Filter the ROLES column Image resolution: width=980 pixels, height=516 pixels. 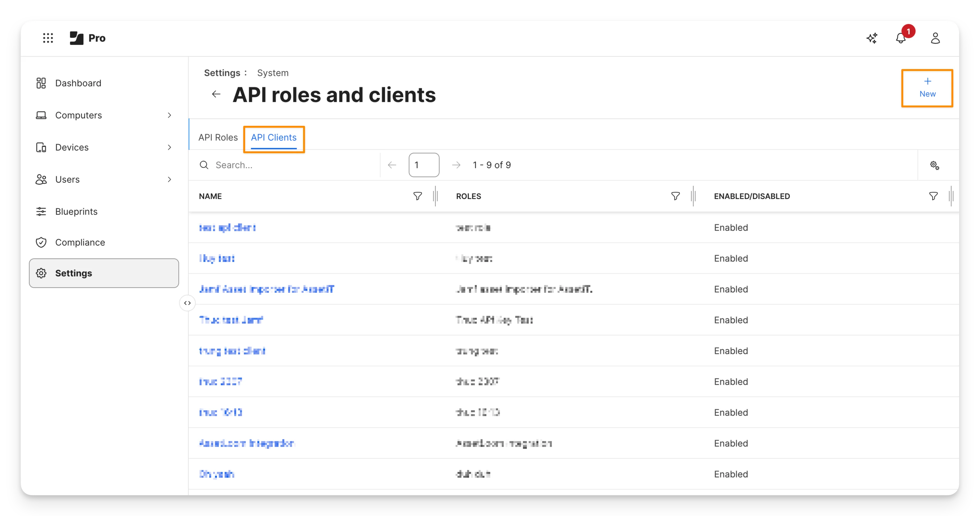pos(675,196)
